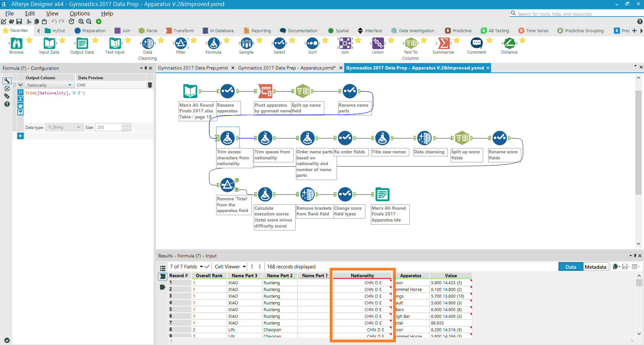This screenshot has width=644, height=345.
Task: Toggle the favorite star on the Filter tool
Action: point(194,40)
